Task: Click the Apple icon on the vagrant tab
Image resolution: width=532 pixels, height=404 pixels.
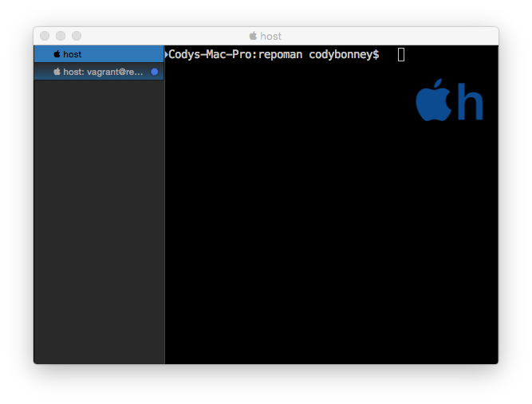Action: (x=57, y=72)
